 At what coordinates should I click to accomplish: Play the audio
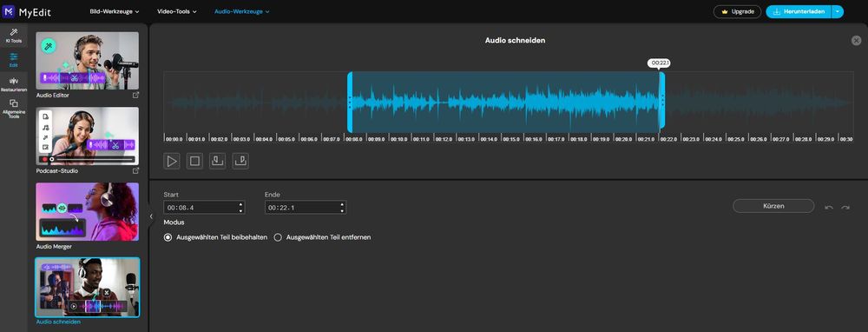point(172,162)
